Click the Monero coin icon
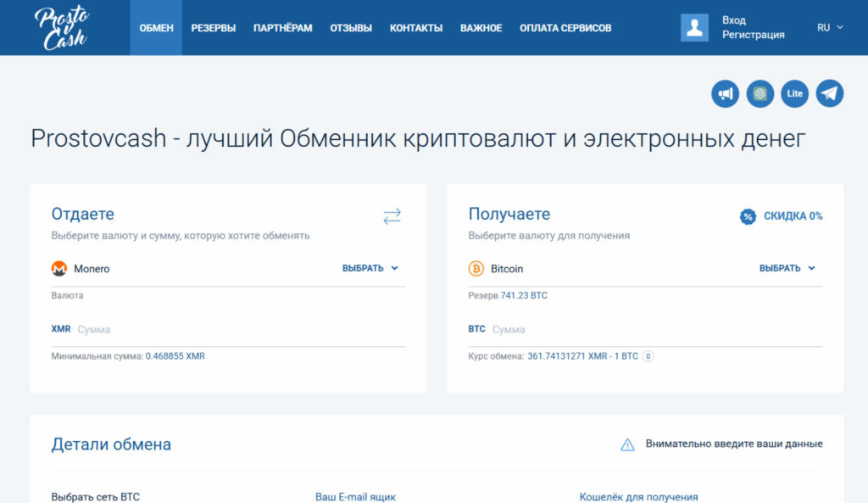Viewport: 868px width, 503px height. [59, 269]
